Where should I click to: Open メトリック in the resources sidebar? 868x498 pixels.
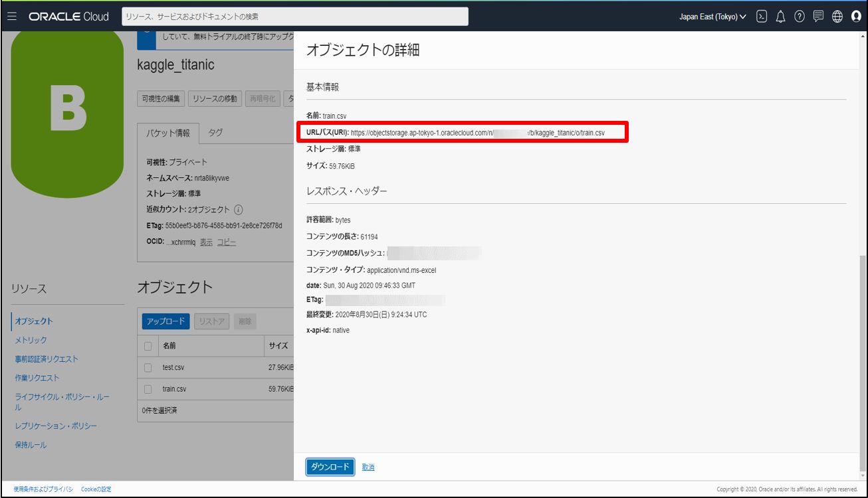point(31,340)
